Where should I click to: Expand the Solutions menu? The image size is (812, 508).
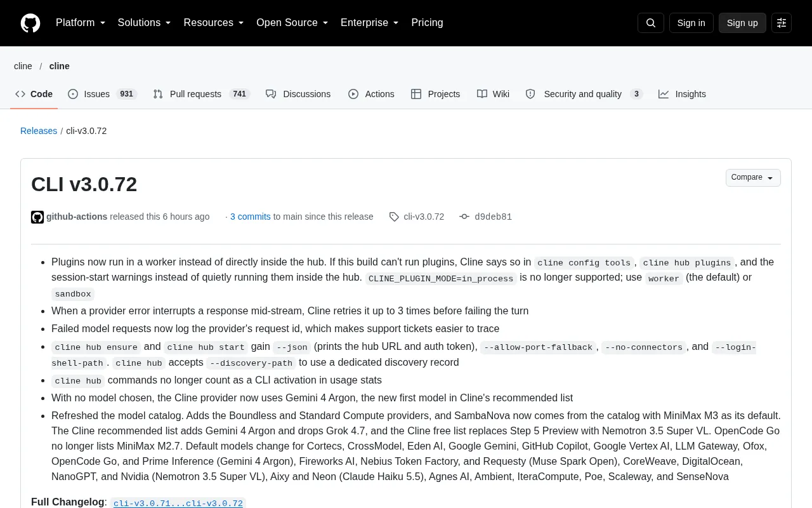pos(145,23)
